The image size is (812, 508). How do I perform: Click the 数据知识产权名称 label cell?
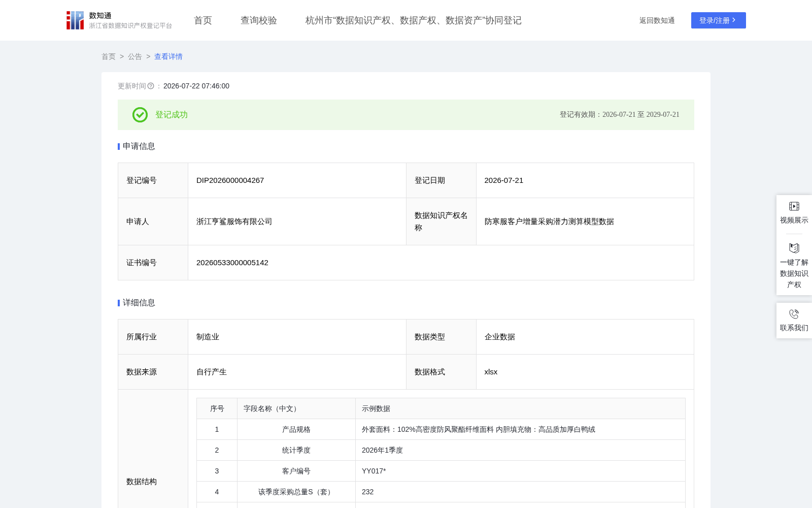(x=441, y=221)
